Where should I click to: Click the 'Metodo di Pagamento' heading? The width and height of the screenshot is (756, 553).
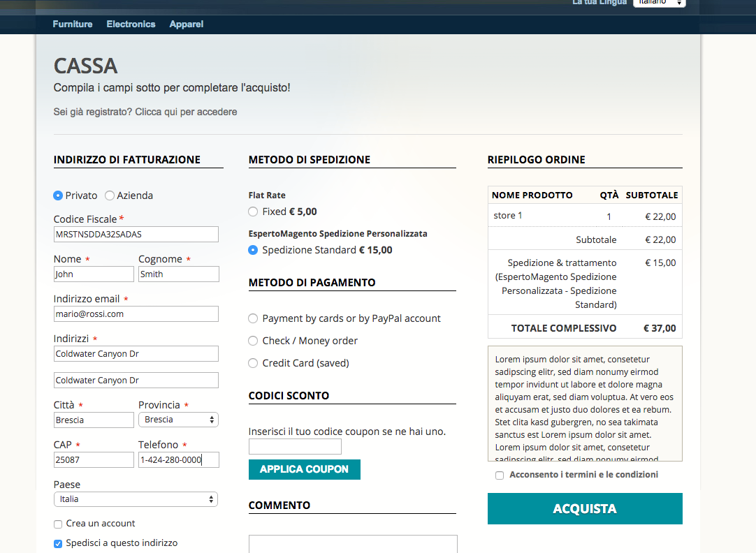(x=312, y=282)
